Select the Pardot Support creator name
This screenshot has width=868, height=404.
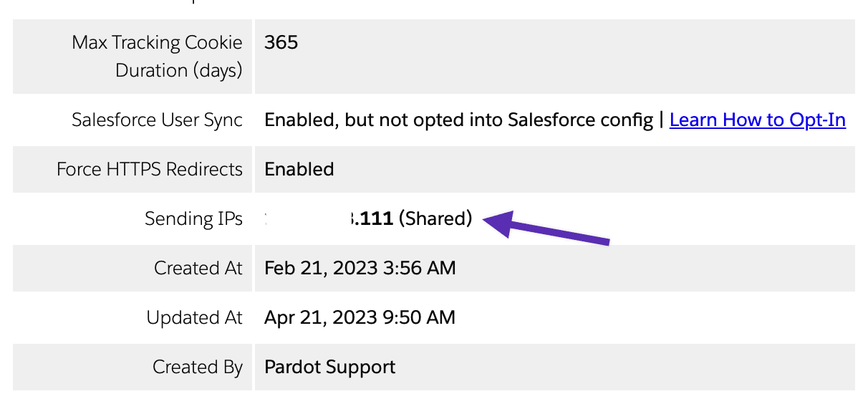[x=330, y=367]
